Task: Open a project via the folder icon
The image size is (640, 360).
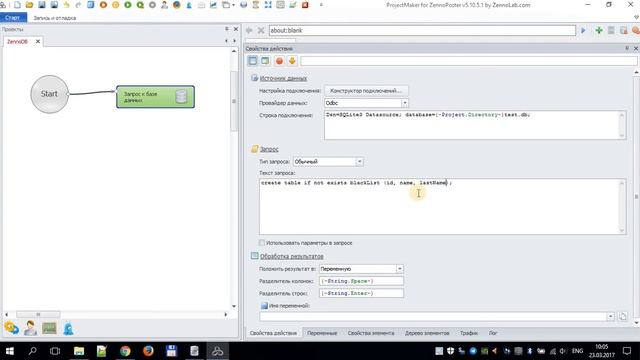Action: [x=29, y=5]
